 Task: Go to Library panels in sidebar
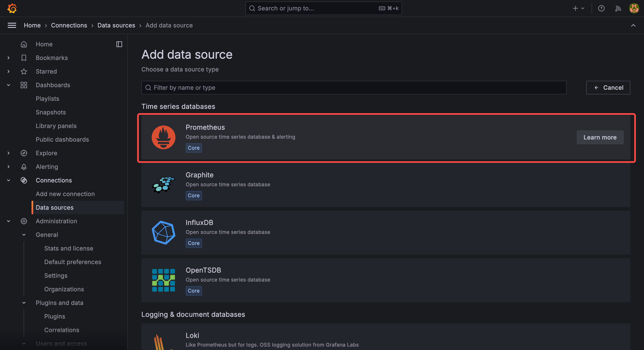[x=56, y=126]
